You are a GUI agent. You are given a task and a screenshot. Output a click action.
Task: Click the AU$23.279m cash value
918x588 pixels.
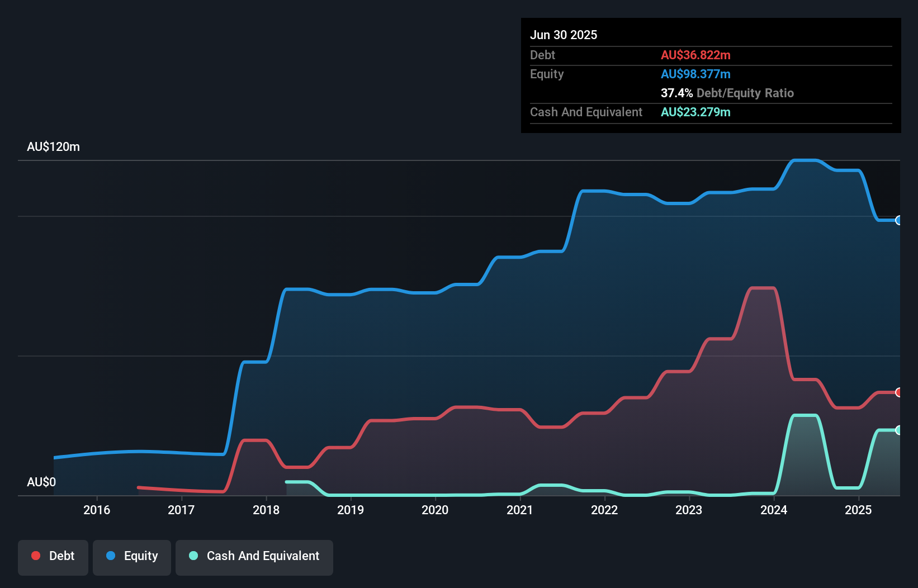695,112
